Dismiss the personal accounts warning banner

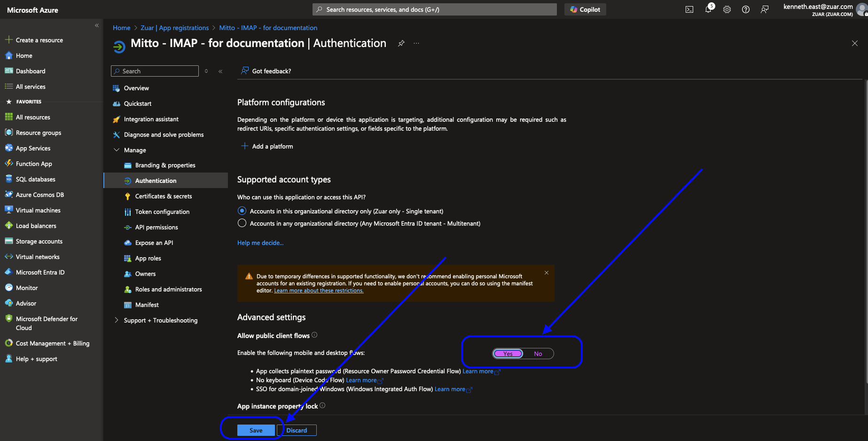pos(547,273)
